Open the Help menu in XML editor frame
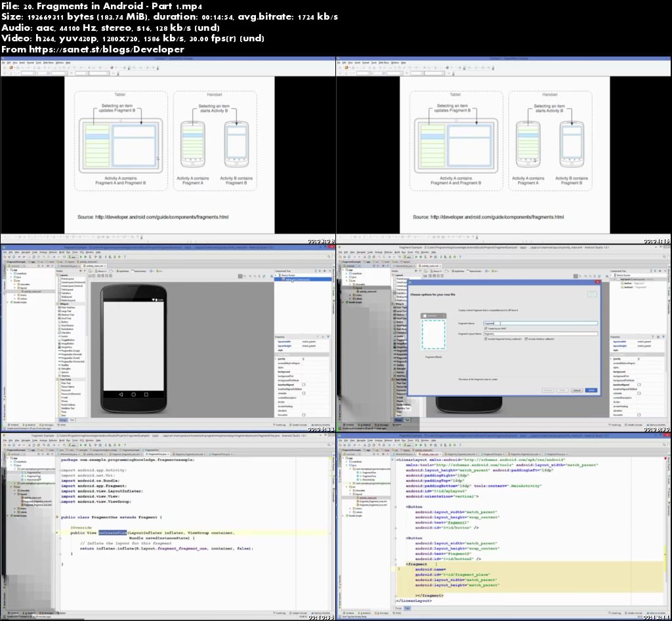 coord(433,440)
